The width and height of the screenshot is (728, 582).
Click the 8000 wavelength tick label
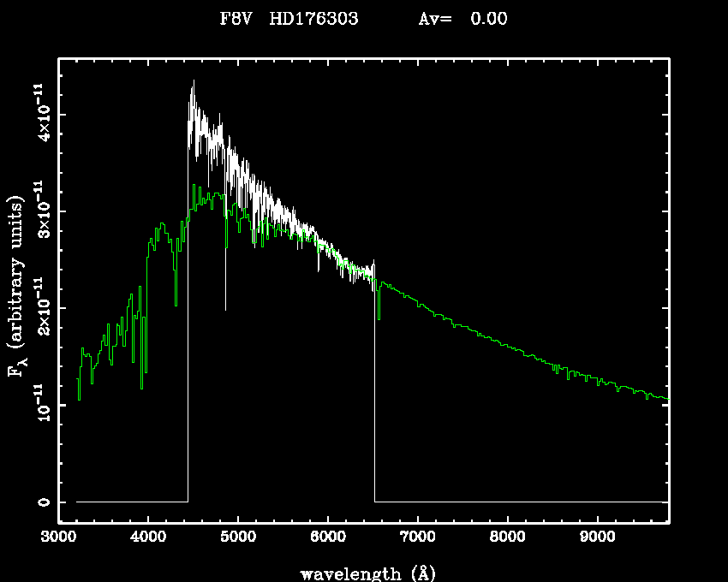coord(508,537)
